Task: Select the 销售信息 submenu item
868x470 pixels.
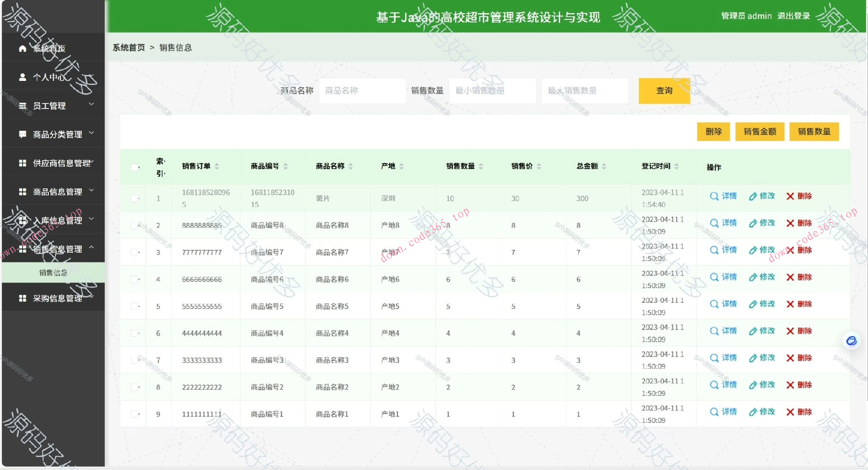Action: coord(53,273)
